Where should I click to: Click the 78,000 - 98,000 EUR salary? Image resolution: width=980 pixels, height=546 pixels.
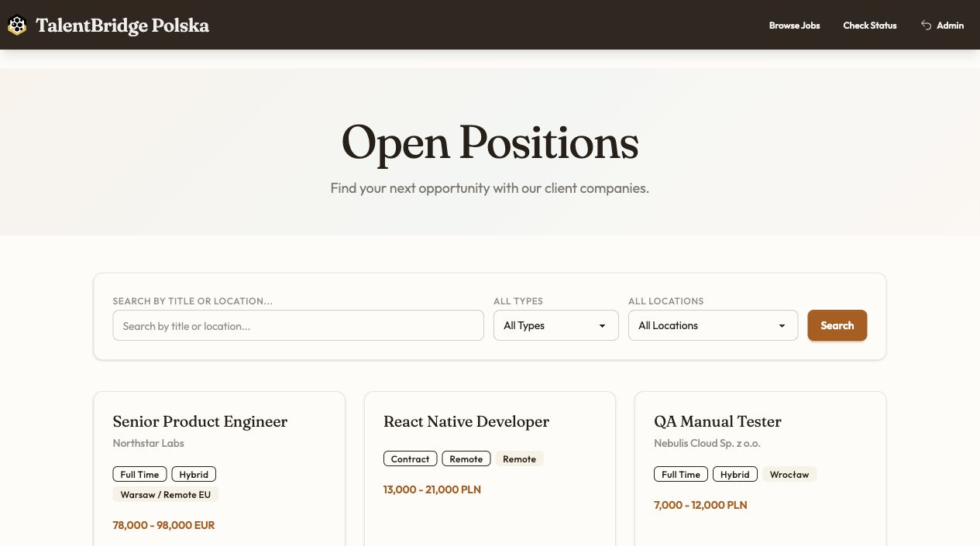click(x=163, y=525)
